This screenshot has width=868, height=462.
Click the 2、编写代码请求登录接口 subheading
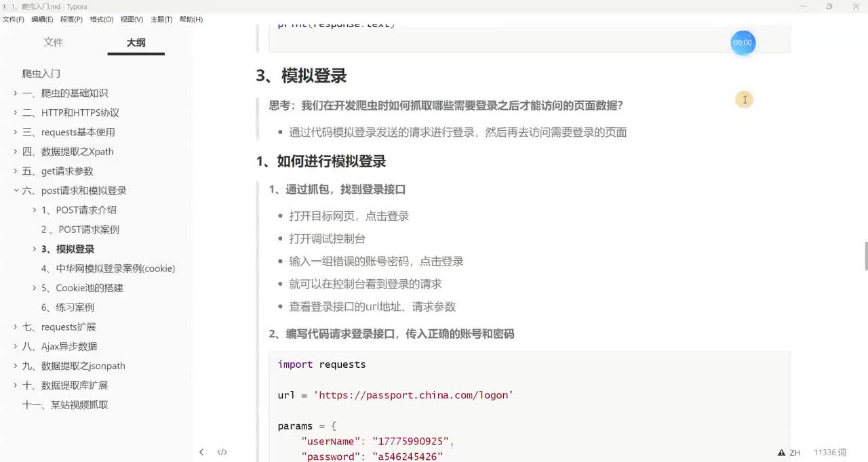pos(391,333)
